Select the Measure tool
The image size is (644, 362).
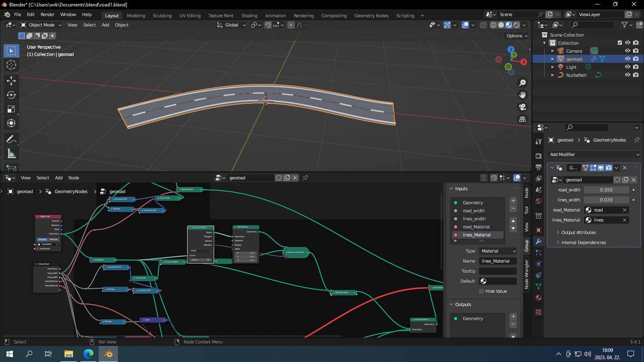(11, 154)
